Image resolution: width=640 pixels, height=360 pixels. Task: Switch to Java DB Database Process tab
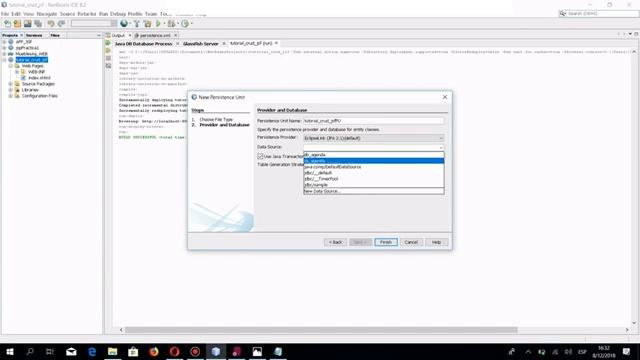point(143,43)
